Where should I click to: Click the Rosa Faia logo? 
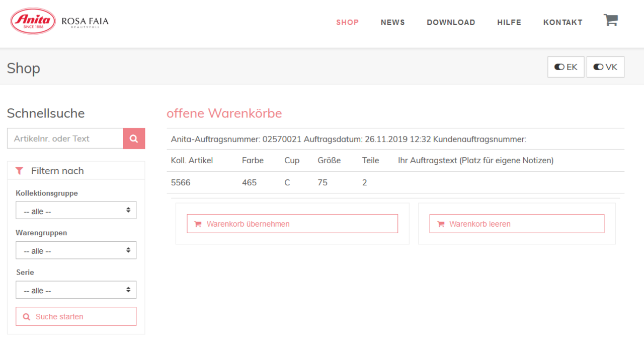(85, 22)
